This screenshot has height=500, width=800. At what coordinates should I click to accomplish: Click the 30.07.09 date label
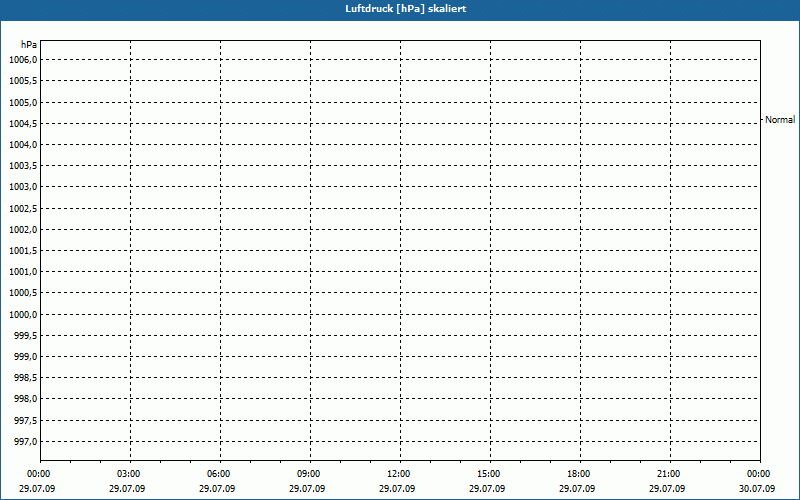[757, 489]
